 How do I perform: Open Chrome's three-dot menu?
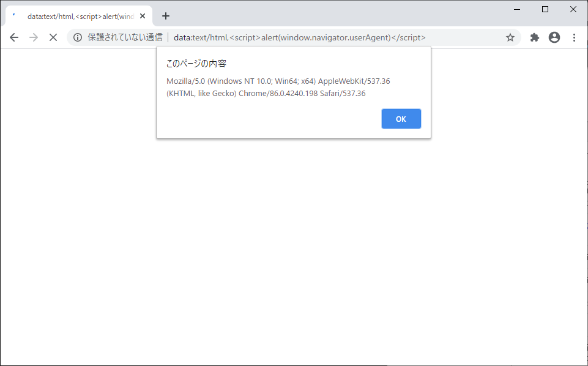[x=574, y=37]
